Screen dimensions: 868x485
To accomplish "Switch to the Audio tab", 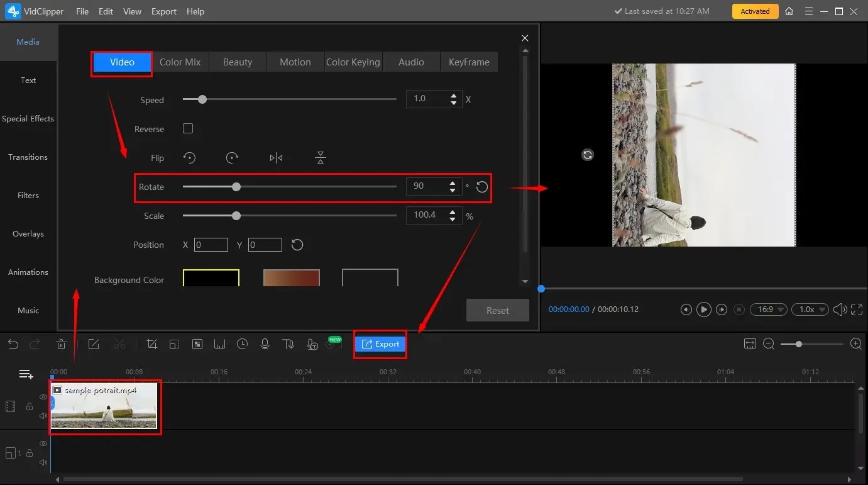I will [x=411, y=62].
